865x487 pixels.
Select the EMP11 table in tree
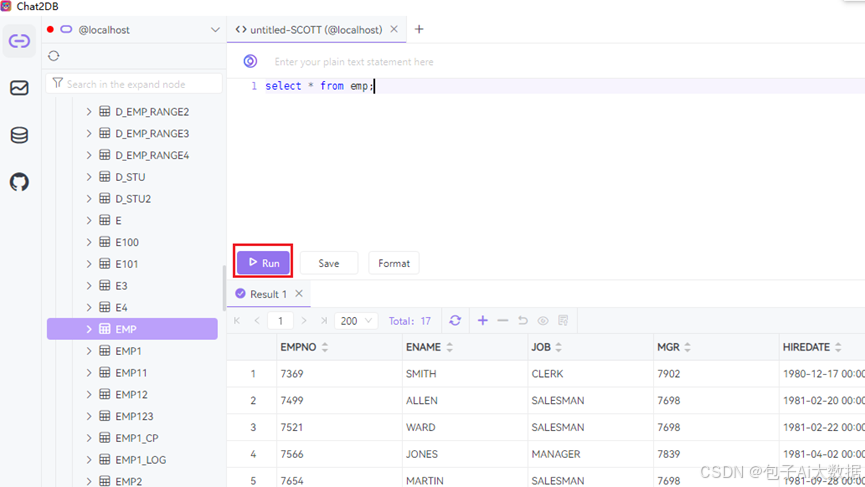point(131,373)
